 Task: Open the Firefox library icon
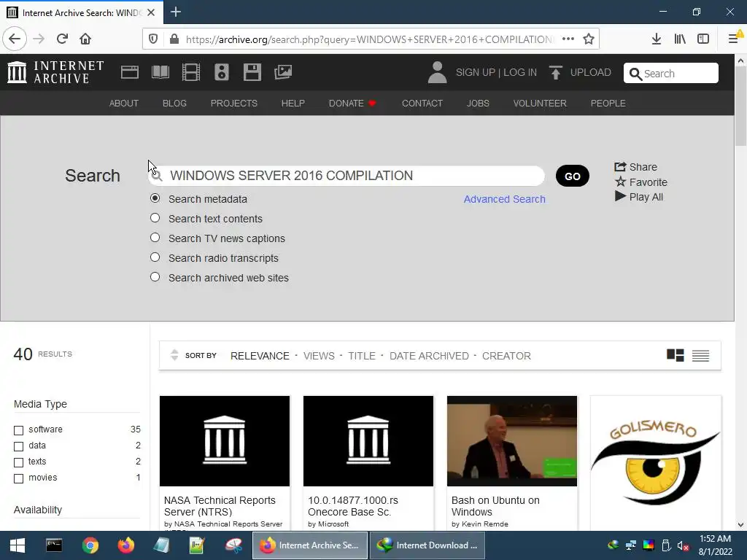pos(680,39)
